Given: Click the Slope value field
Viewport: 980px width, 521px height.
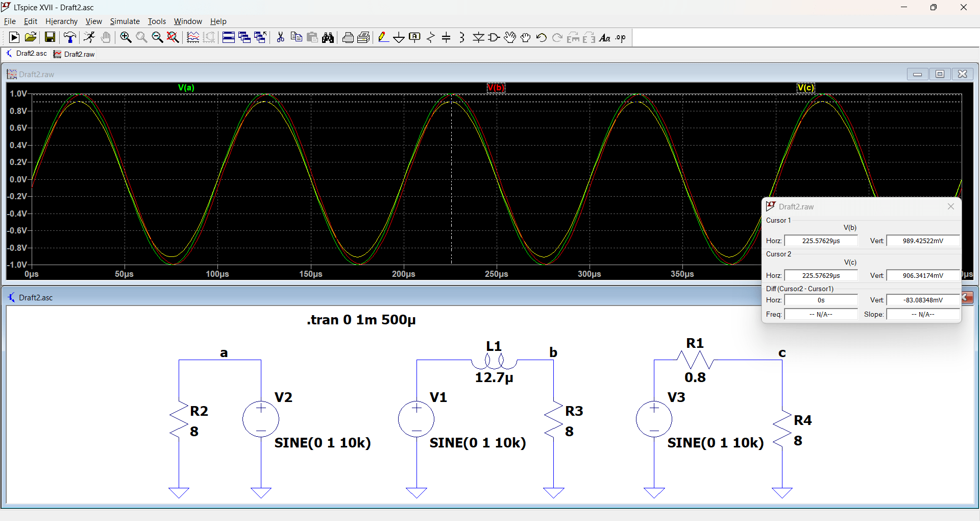Looking at the screenshot, I should coord(923,314).
